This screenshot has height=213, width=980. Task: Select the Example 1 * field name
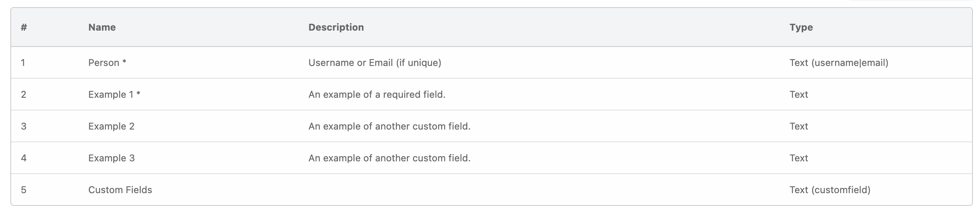coord(114,95)
